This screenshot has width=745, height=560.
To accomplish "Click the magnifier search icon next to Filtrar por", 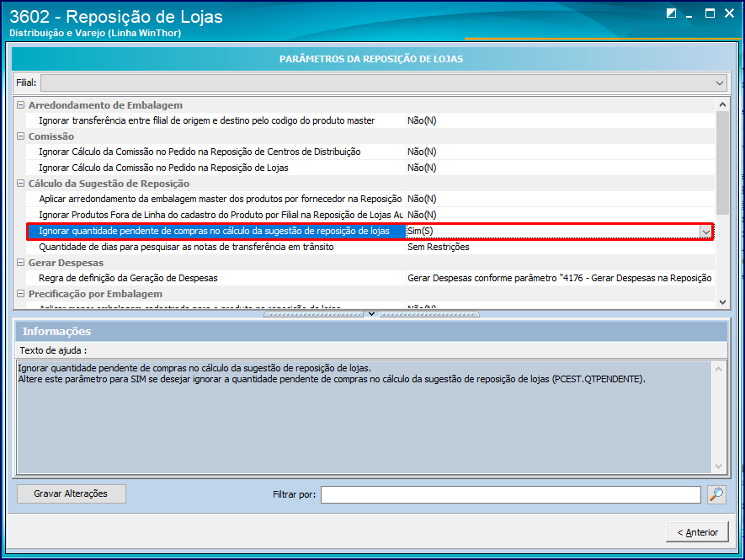I will point(716,494).
